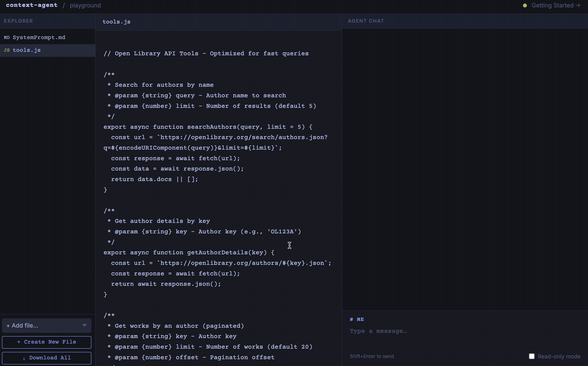588x366 pixels.
Task: Click the MD file type icon
Action: [x=7, y=37]
